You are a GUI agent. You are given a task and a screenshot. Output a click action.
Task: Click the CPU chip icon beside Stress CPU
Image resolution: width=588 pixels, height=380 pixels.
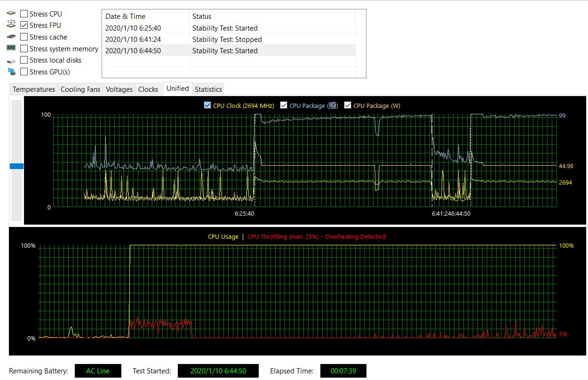click(11, 14)
